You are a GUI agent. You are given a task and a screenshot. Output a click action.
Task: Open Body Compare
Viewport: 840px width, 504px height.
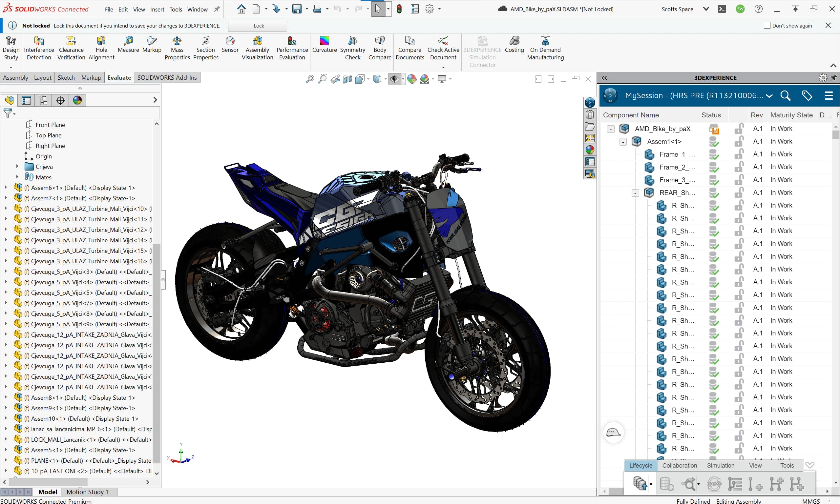coord(380,48)
